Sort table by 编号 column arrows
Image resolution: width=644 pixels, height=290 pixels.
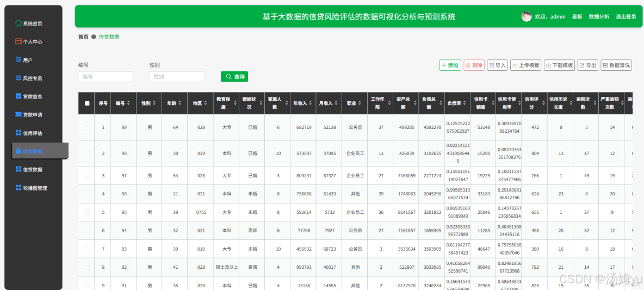pos(128,103)
